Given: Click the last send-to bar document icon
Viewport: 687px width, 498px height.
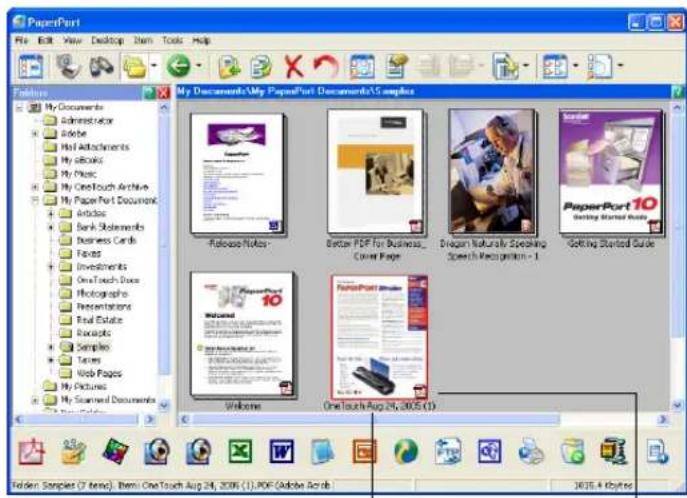Looking at the screenshot, I should (657, 452).
